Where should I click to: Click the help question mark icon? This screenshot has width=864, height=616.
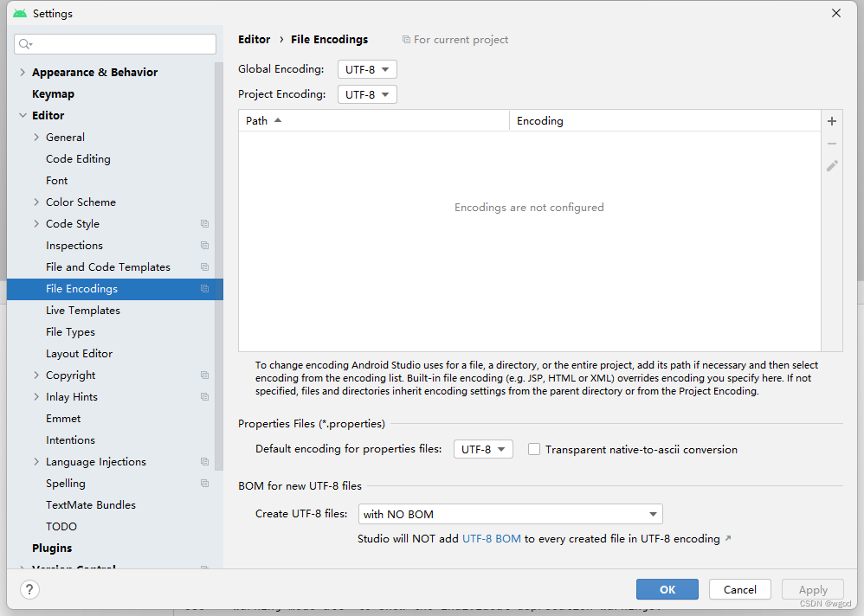[x=29, y=589]
